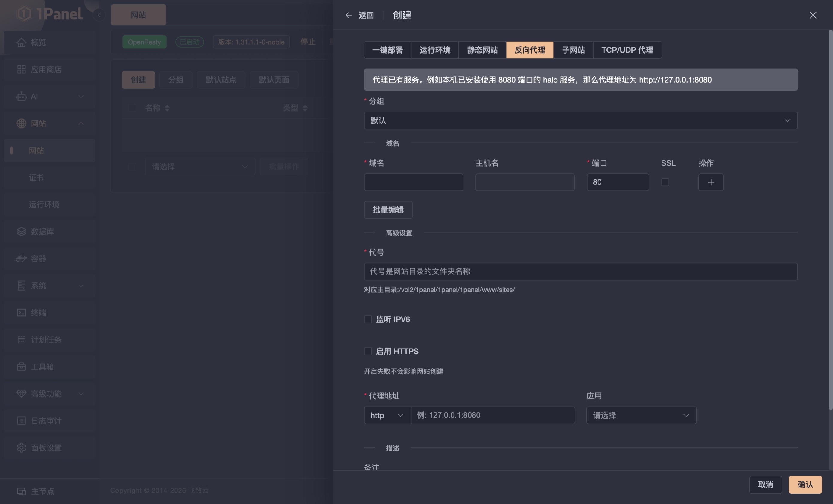Viewport: 833px width, 504px height.
Task: Enable the 监听 IPV6 checkbox
Action: coord(368,319)
